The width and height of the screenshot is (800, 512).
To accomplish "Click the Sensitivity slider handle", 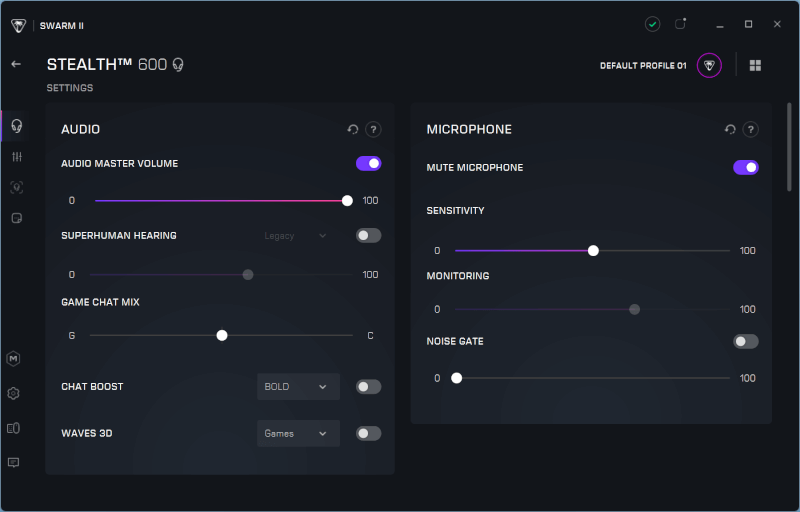I will [x=593, y=250].
